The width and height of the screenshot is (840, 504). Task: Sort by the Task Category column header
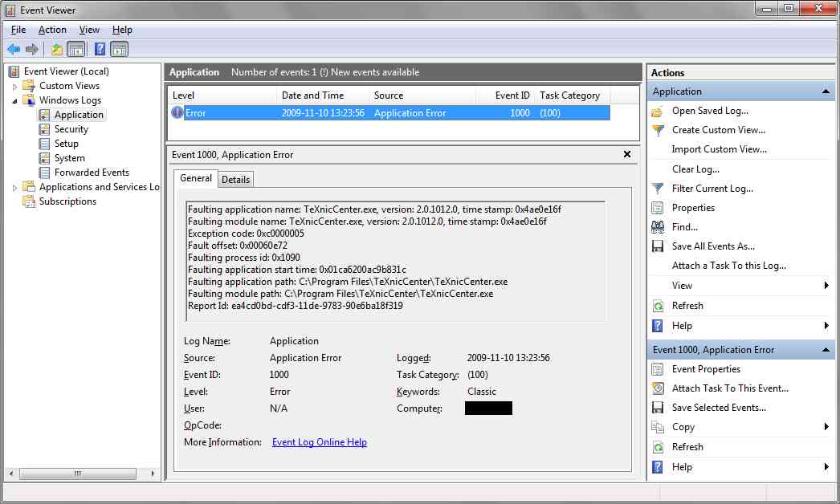[573, 96]
